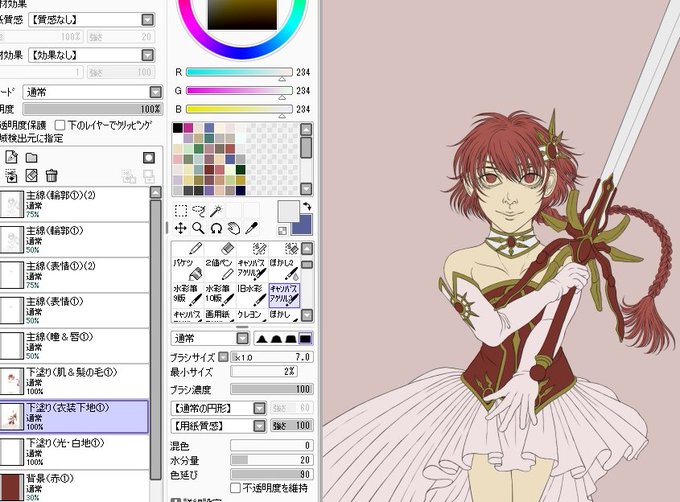Choose the softest pointed brush edge shape
The height and width of the screenshot is (502, 680).
[x=261, y=339]
